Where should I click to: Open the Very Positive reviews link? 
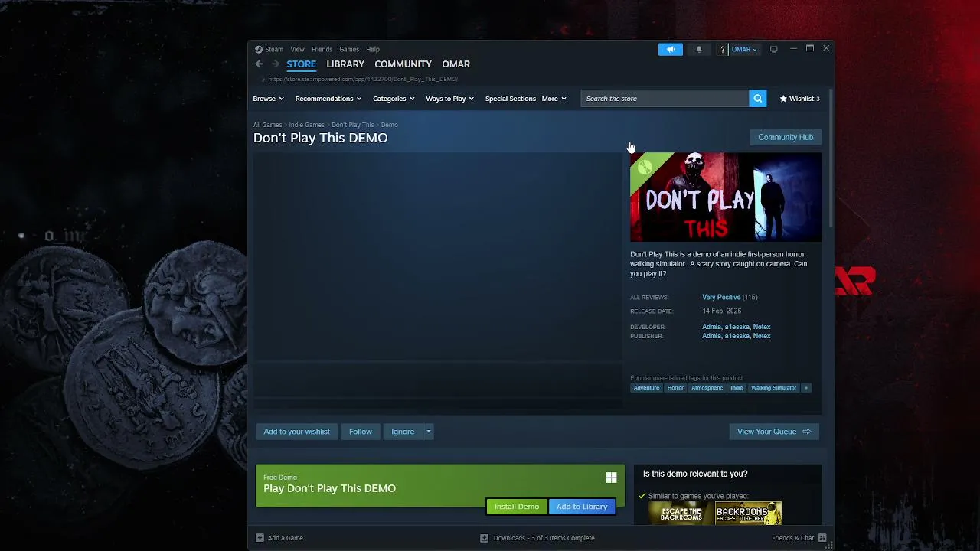pos(721,298)
